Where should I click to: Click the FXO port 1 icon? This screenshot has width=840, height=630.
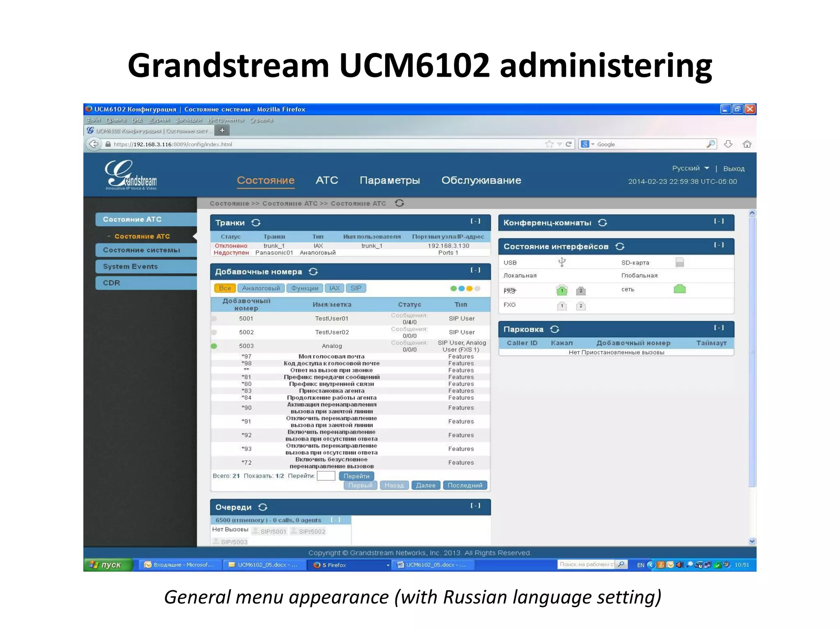(x=562, y=306)
